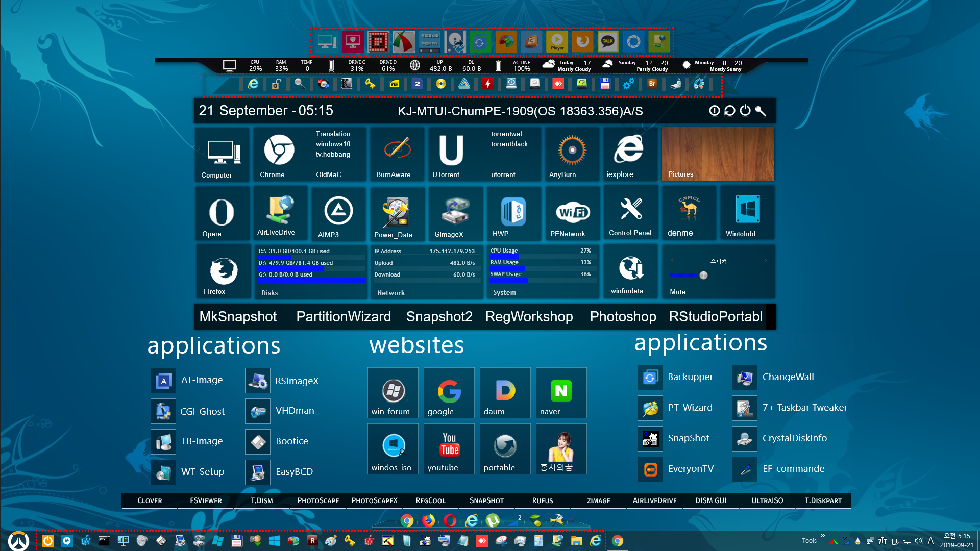Image resolution: width=980 pixels, height=551 pixels.
Task: Click the power-off icon in header bar
Action: pos(745,111)
